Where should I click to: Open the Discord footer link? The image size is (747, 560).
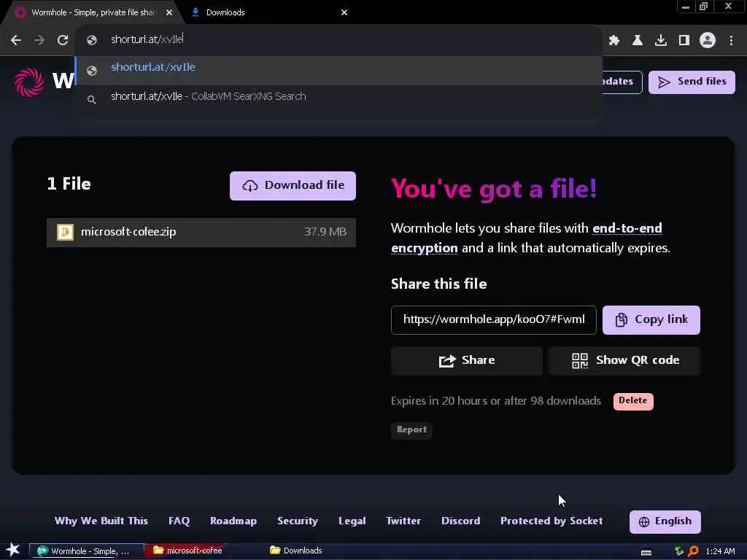[x=461, y=521]
